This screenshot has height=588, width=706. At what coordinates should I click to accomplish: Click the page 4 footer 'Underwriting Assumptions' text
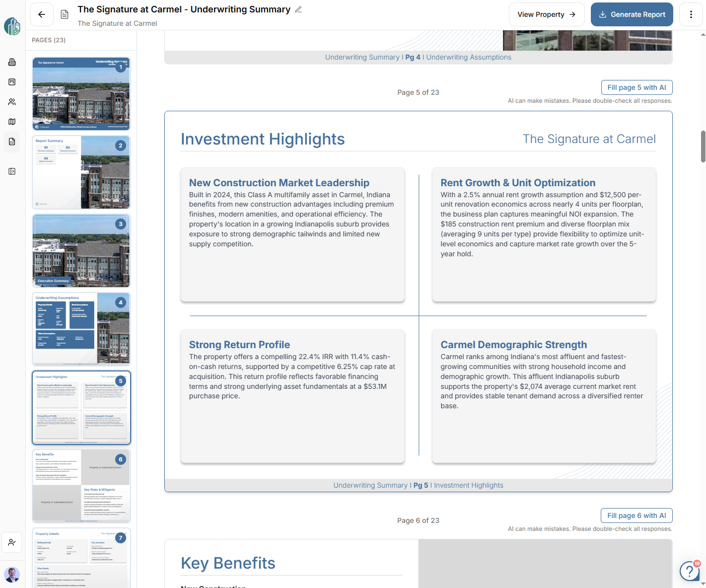click(x=469, y=57)
